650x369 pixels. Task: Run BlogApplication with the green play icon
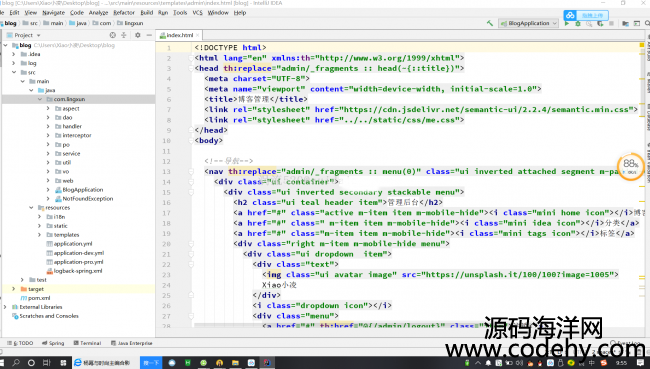(567, 23)
